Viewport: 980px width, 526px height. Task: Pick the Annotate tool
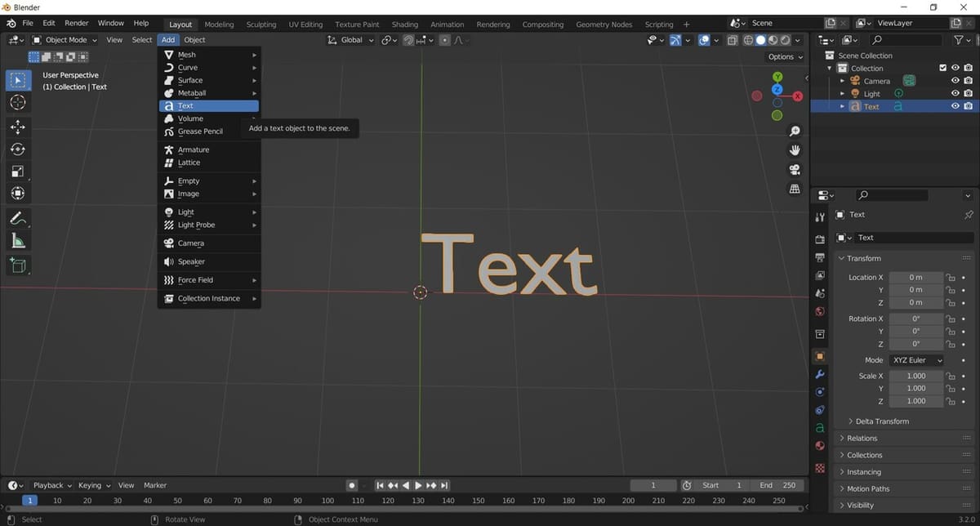(18, 218)
